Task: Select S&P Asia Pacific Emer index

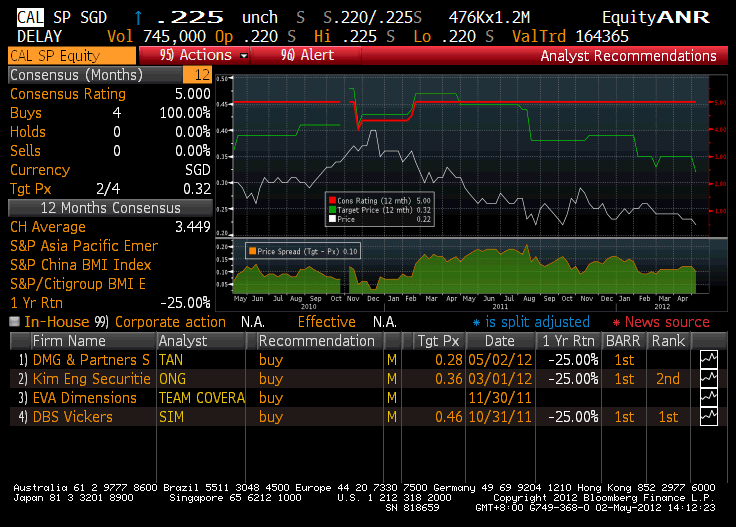Action: (84, 246)
